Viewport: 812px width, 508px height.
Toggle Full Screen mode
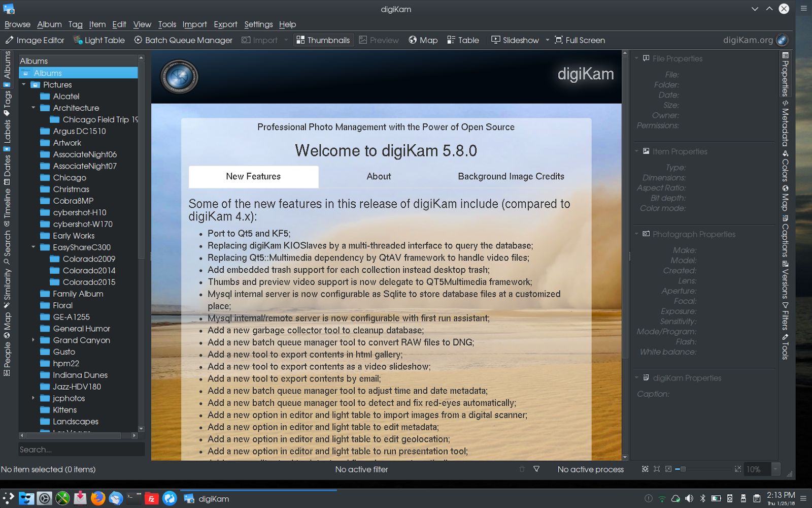(x=580, y=40)
